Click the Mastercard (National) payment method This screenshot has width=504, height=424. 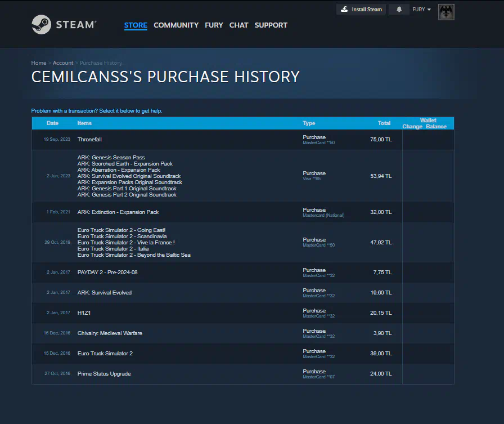(x=323, y=215)
